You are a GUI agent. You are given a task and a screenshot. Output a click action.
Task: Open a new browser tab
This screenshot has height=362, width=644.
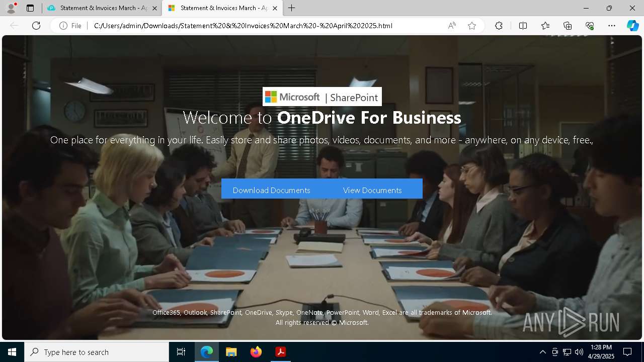292,8
